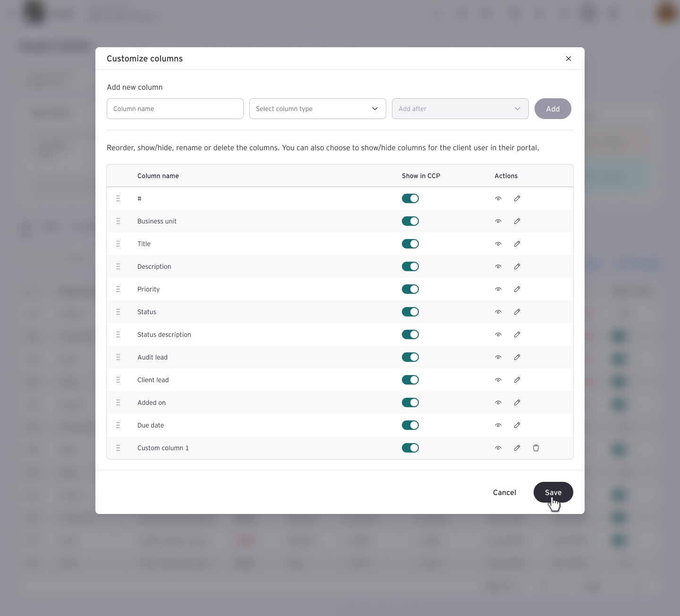The height and width of the screenshot is (616, 680).
Task: Delete Custom column 1 with trash icon
Action: (x=536, y=448)
